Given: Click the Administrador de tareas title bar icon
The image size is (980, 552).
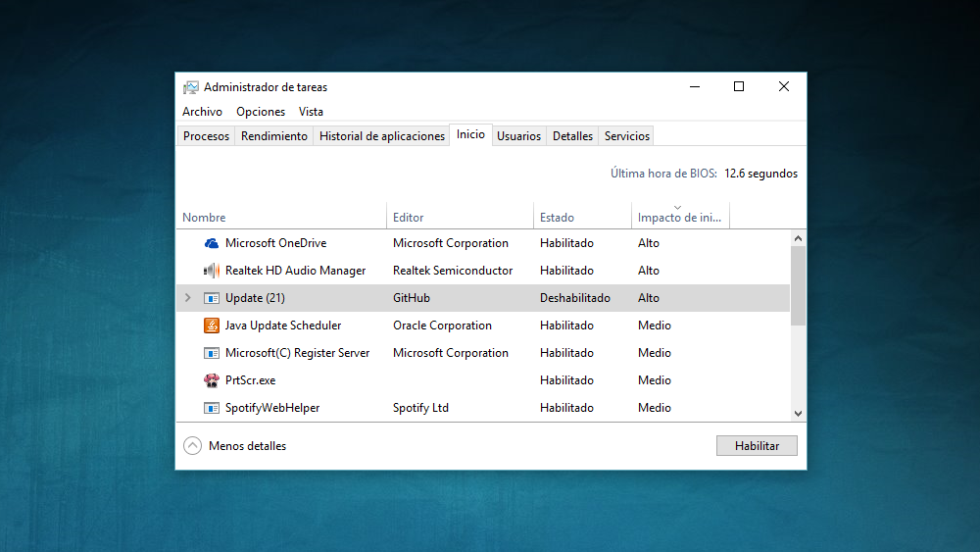Looking at the screenshot, I should (x=191, y=87).
